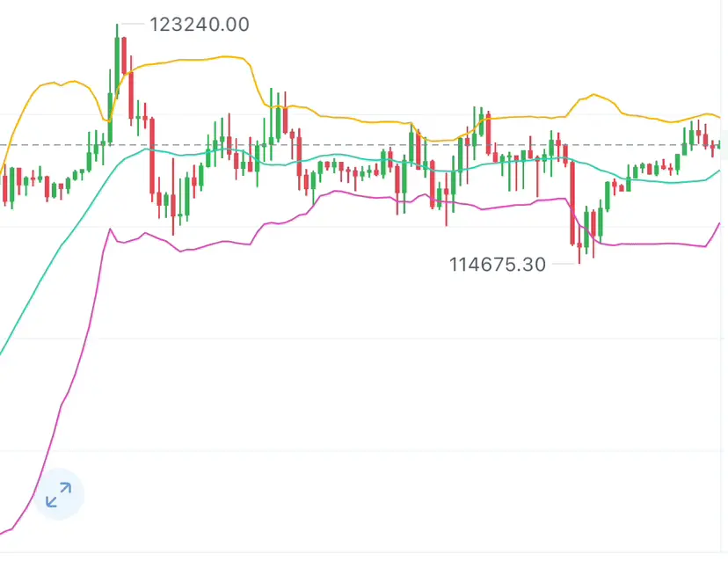Click the teal middle Bollinger band line
The height and width of the screenshot is (561, 728).
[x=325, y=156]
